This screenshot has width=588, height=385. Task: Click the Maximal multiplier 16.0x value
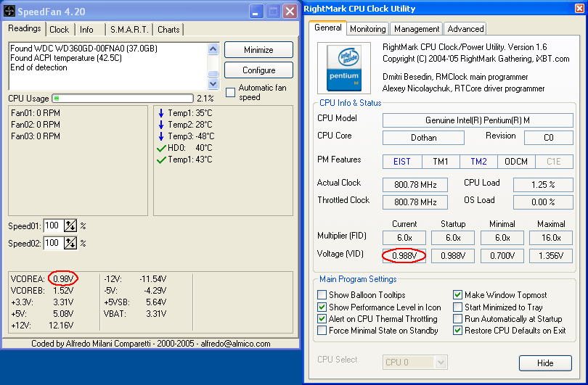click(x=551, y=238)
